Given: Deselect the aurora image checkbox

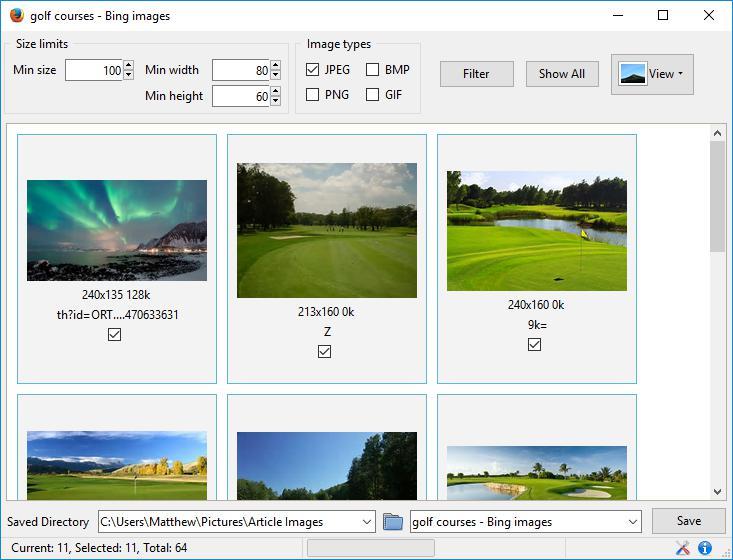Looking at the screenshot, I should tap(115, 335).
